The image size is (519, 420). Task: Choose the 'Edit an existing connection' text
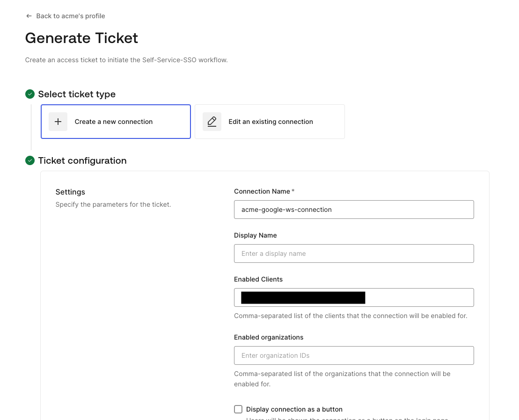pyautogui.click(x=270, y=122)
